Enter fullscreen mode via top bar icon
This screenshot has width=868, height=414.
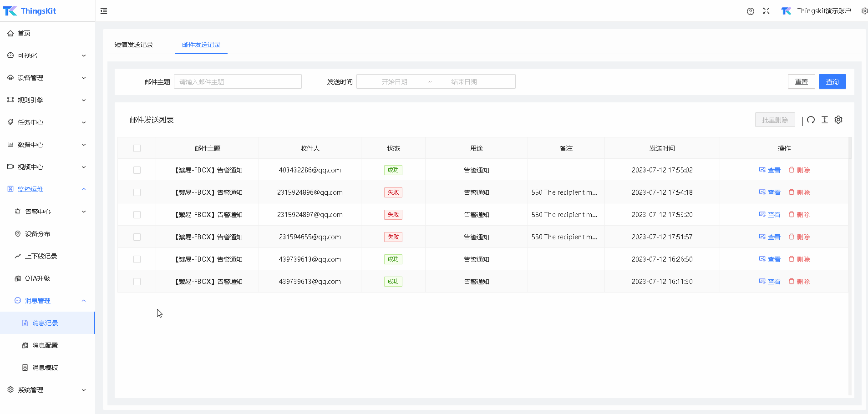pos(766,11)
